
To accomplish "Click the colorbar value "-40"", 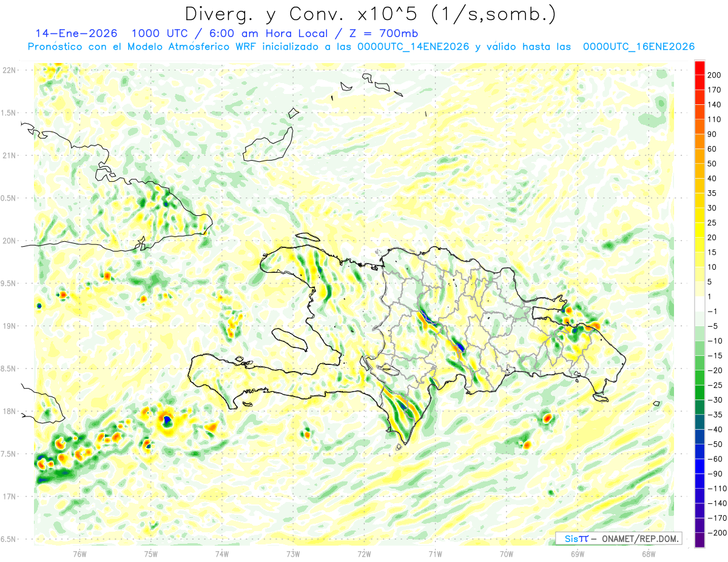I will pyautogui.click(x=714, y=429).
